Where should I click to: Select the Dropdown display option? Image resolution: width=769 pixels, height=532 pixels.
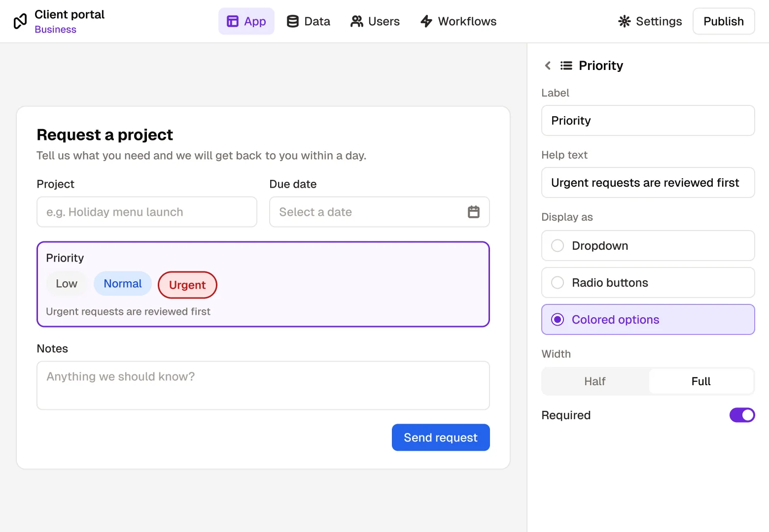648,245
